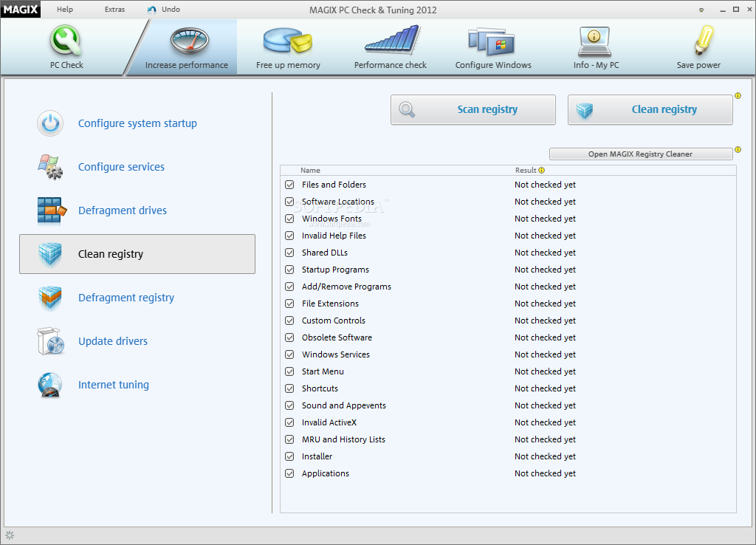Disable the Shared DLLs checkbox
The width and height of the screenshot is (756, 545).
289,253
